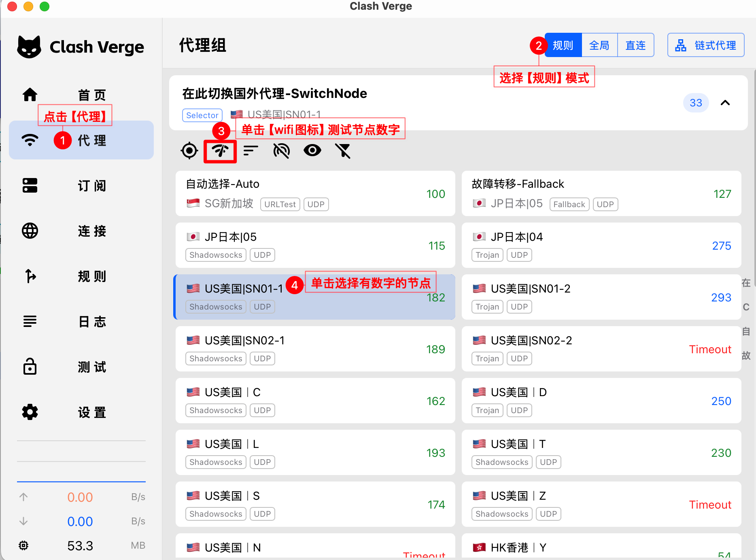Select US美国｜Z node

click(601, 504)
